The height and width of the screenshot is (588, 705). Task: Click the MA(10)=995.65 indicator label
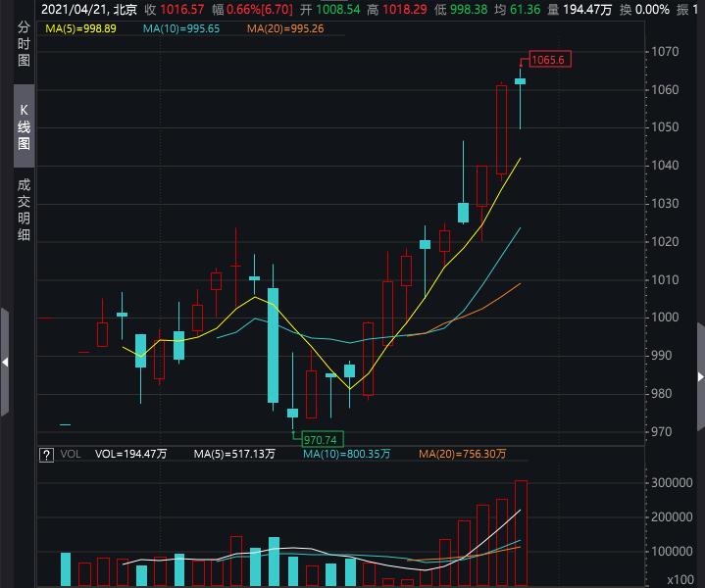[x=181, y=28]
